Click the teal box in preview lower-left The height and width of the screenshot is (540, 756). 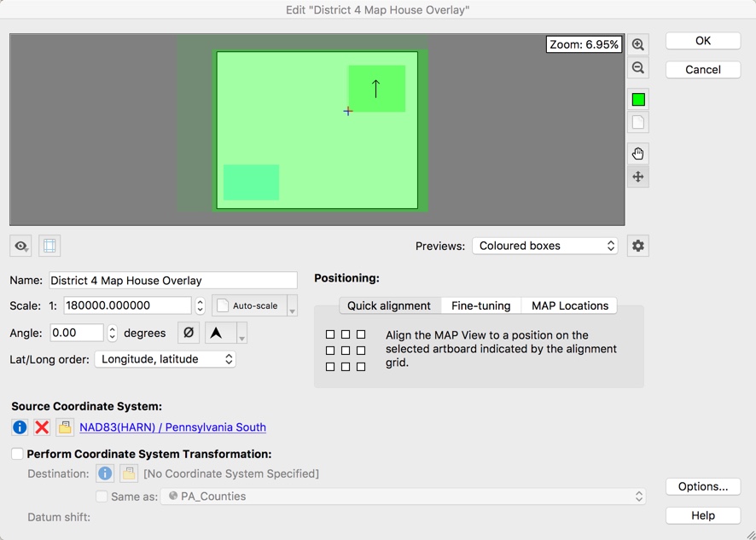(x=251, y=183)
